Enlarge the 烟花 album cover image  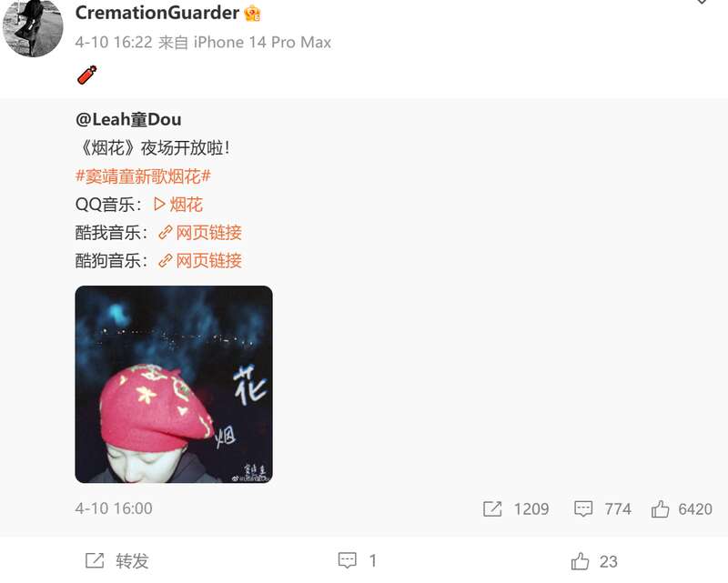click(174, 385)
